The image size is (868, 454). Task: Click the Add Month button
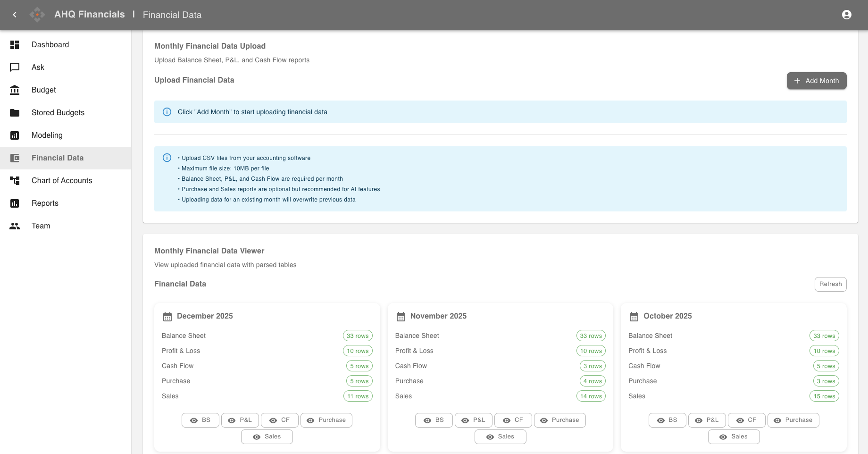coord(816,81)
